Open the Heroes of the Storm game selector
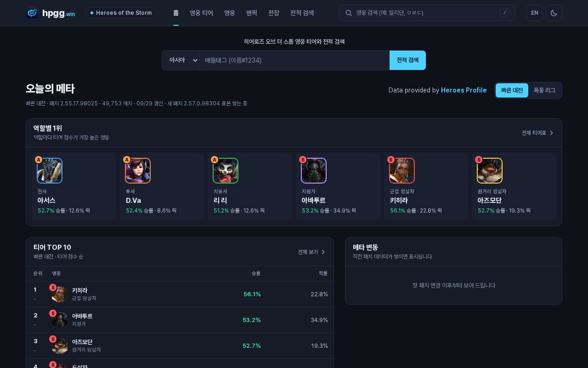 (x=121, y=13)
